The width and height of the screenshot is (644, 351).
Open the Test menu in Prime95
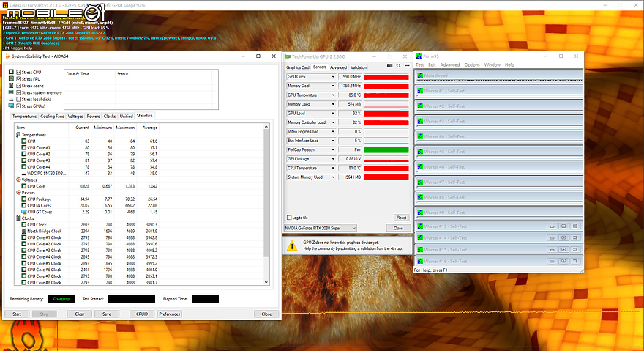[419, 65]
